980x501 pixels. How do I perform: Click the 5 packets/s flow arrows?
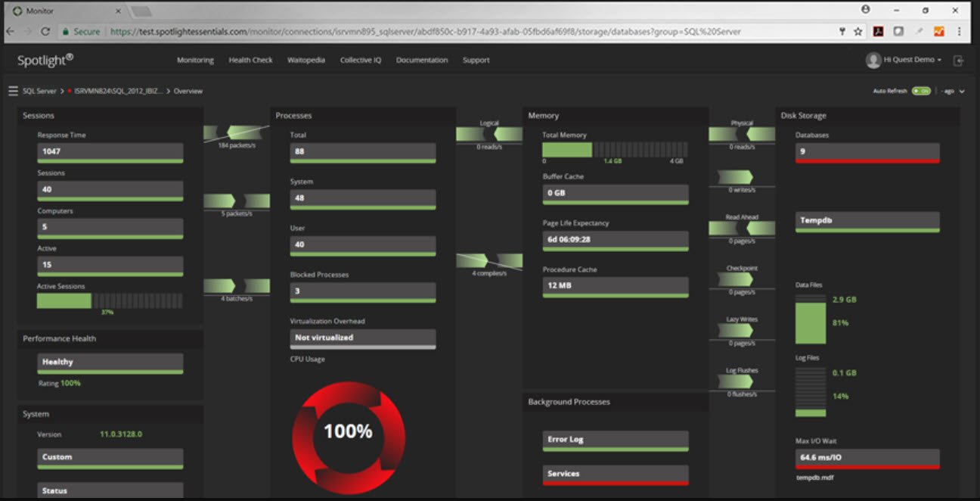click(237, 201)
